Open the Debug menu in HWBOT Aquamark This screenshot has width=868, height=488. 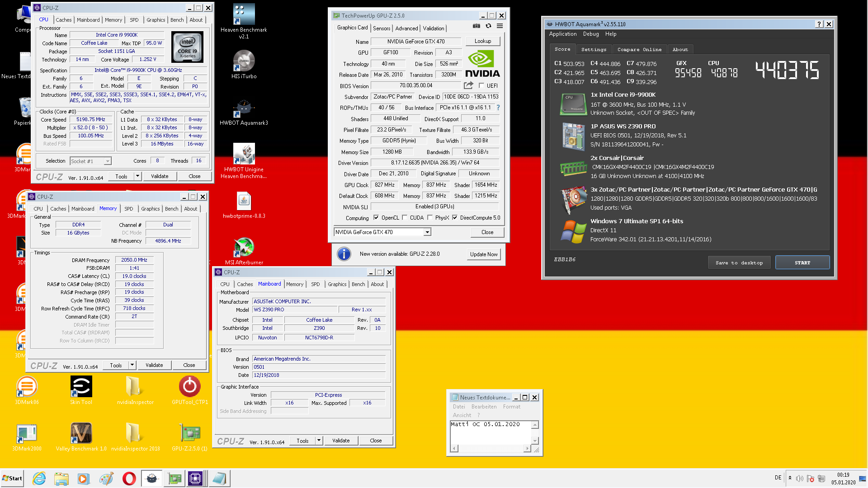point(590,34)
